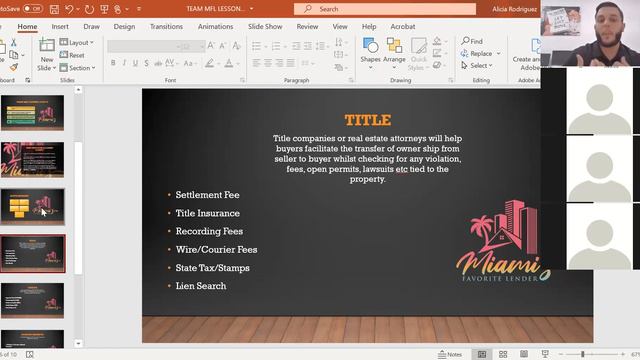Click the Clear All Formatting icon
The image size is (640, 360).
click(x=237, y=46)
